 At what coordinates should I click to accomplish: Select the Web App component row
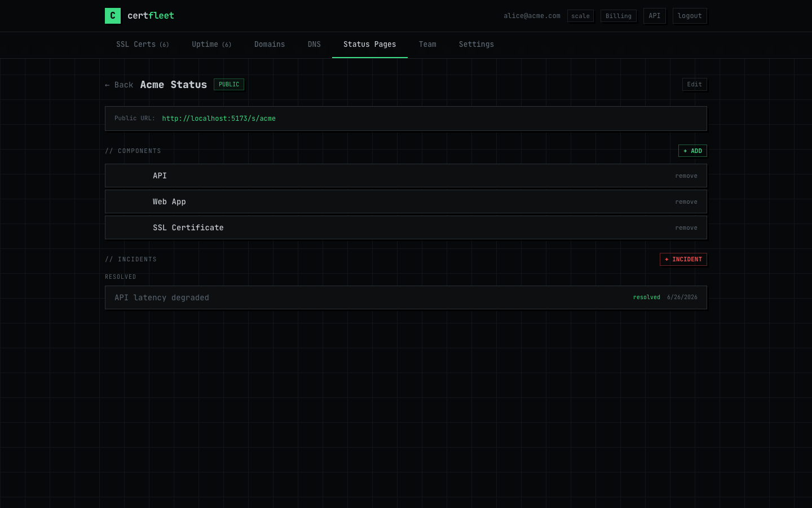406,202
